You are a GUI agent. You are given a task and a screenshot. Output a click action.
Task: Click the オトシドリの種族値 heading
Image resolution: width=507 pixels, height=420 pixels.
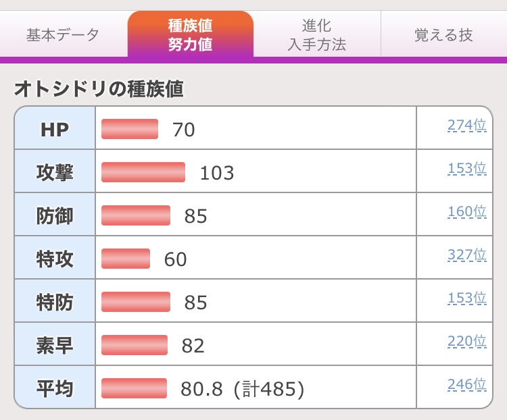99,88
